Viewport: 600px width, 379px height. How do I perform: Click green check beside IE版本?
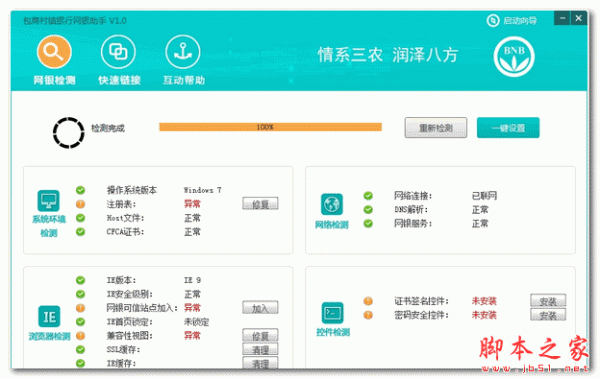tap(80, 280)
